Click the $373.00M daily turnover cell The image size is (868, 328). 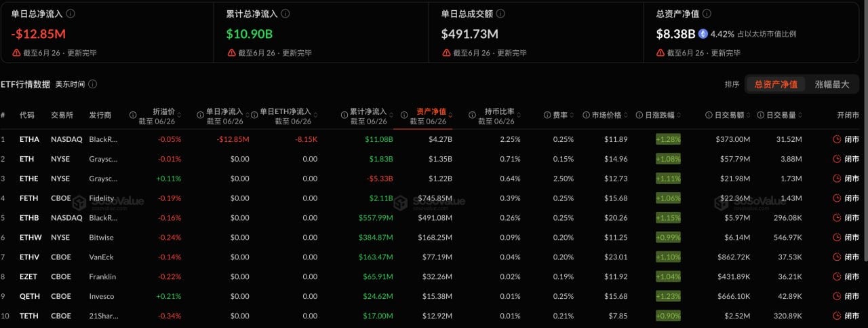tap(732, 139)
